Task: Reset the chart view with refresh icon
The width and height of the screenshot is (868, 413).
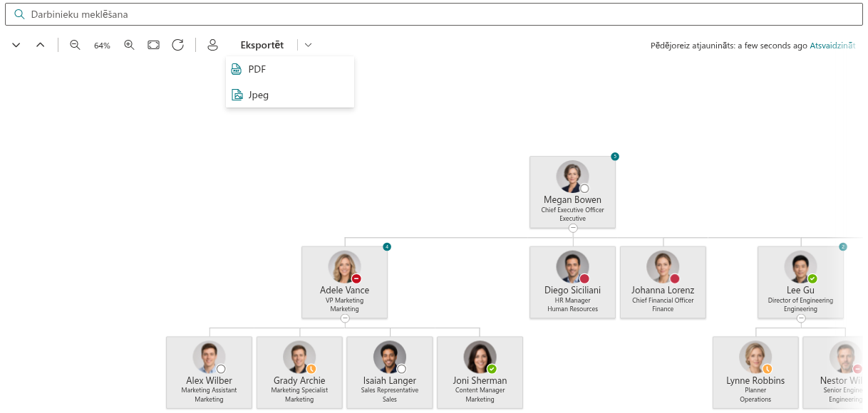Action: (178, 45)
